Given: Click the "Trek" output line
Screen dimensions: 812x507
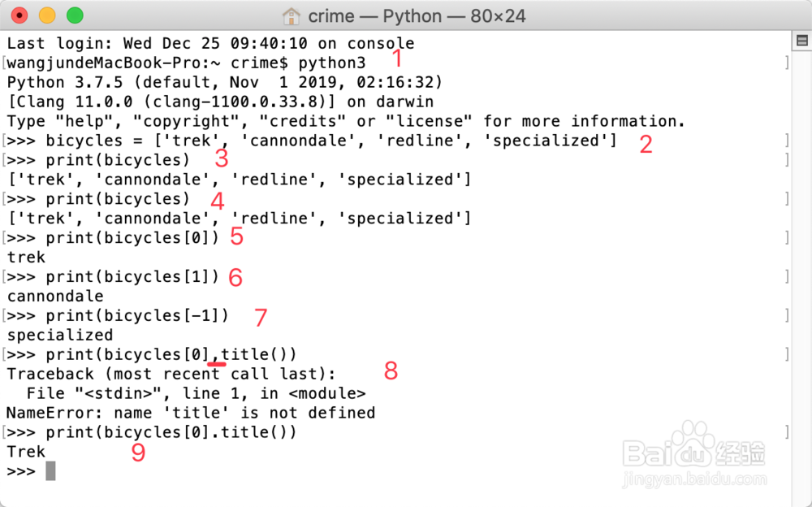Looking at the screenshot, I should pyautogui.click(x=26, y=452).
